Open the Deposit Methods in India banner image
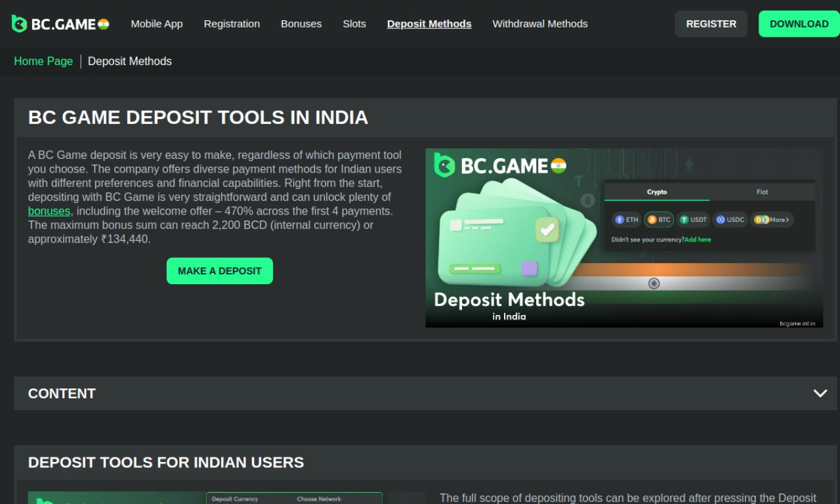Screen dimensions: 840x504 coord(624,238)
